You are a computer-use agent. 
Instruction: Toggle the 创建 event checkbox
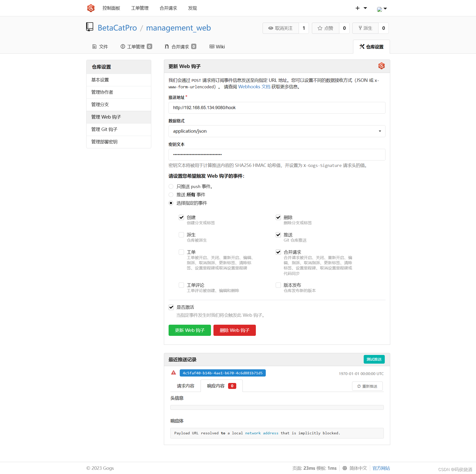click(181, 218)
